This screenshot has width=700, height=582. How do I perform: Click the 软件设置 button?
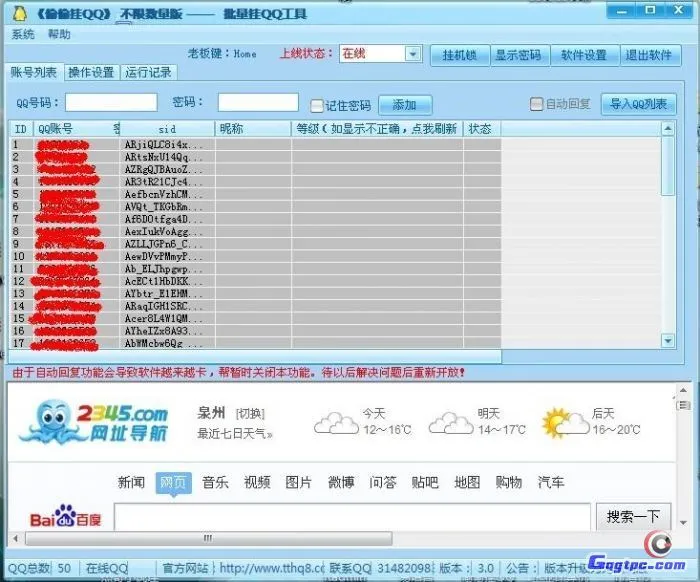[584, 55]
